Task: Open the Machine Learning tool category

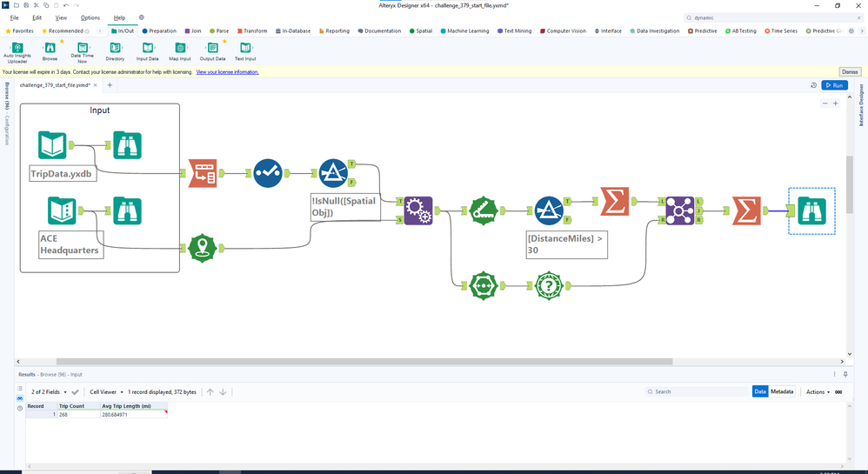Action: point(464,31)
